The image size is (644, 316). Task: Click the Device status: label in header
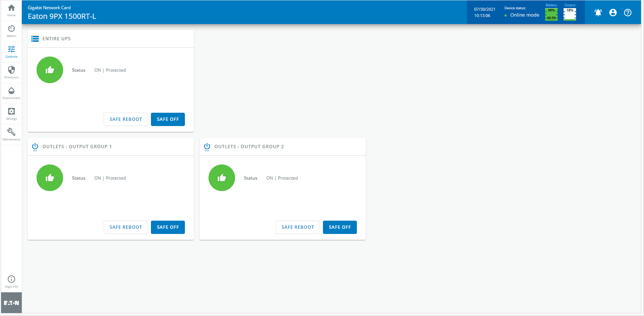(x=515, y=8)
